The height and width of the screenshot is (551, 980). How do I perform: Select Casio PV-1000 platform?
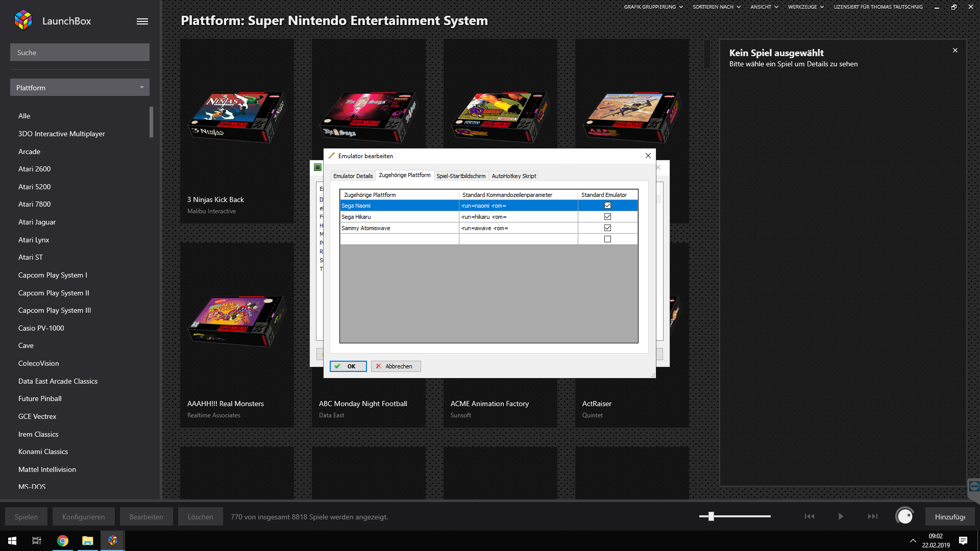[41, 328]
